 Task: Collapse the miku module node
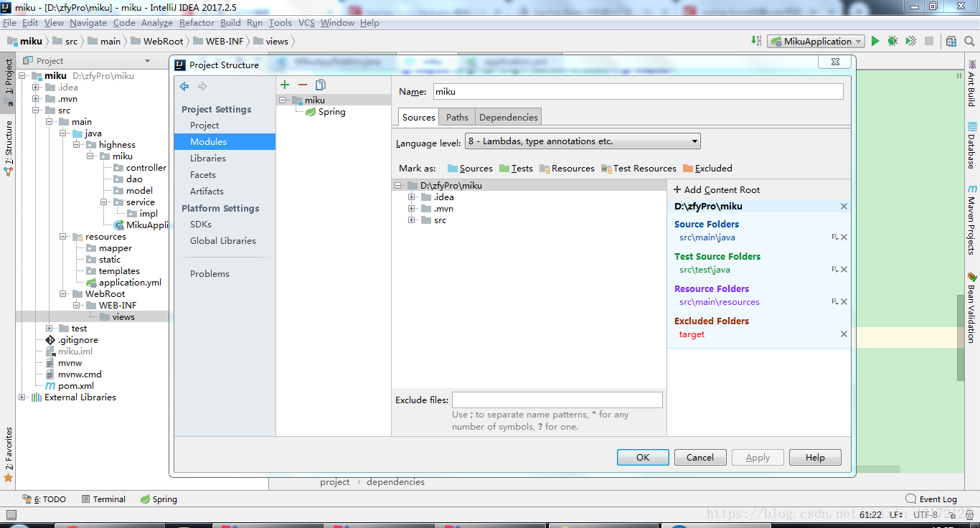point(283,100)
